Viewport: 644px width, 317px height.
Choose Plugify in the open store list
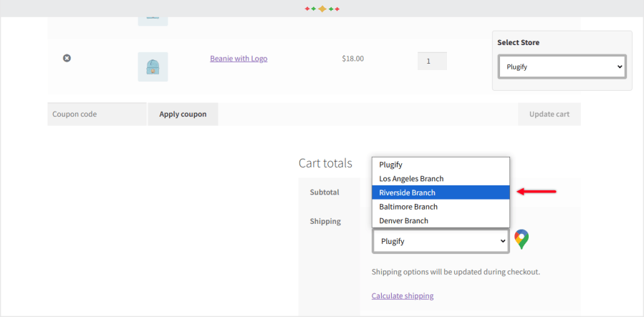click(441, 165)
